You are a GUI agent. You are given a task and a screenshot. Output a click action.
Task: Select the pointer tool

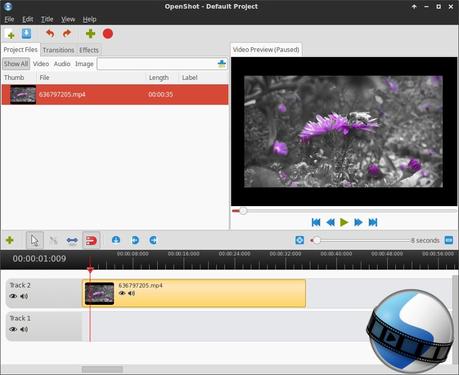[x=35, y=240]
